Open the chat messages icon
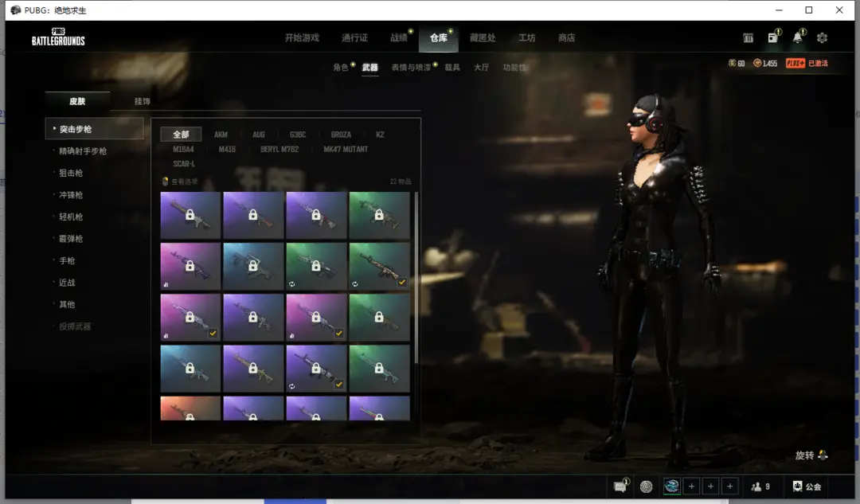This screenshot has height=504, width=860. (620, 486)
